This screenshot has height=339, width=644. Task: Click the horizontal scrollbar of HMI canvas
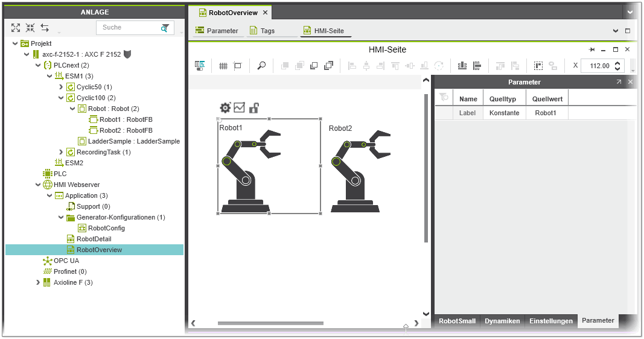click(270, 323)
